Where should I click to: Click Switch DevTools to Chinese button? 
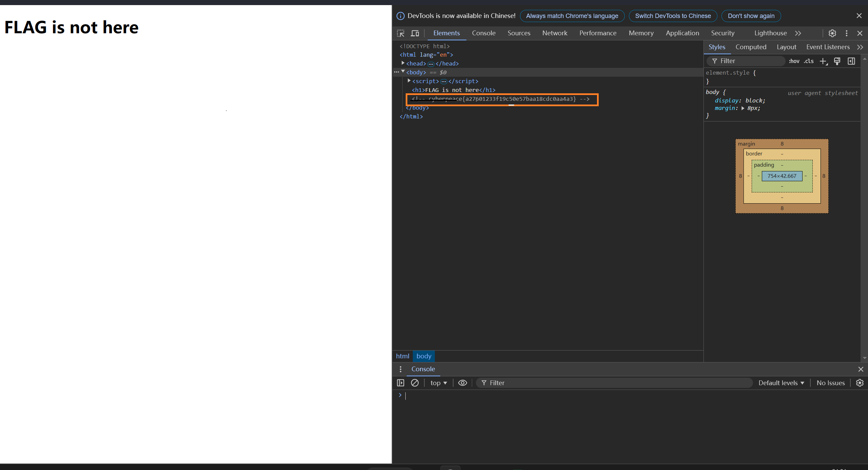[x=673, y=16]
